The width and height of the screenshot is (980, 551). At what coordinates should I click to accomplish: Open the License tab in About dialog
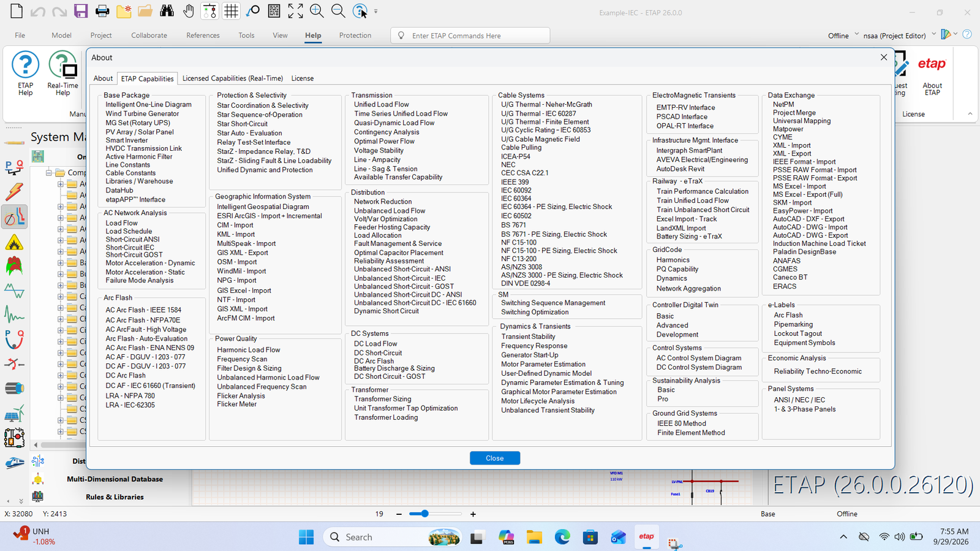[x=302, y=78]
